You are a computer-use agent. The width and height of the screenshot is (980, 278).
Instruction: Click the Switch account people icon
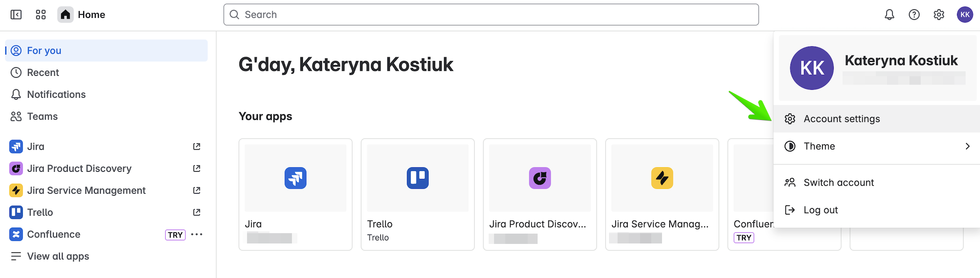click(790, 182)
